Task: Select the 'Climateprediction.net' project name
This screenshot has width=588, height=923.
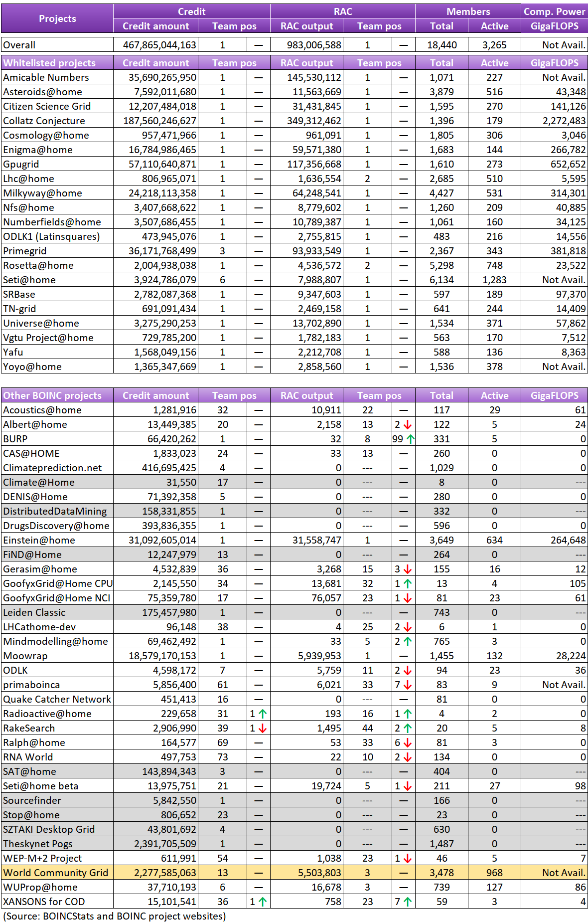Action: [52, 468]
